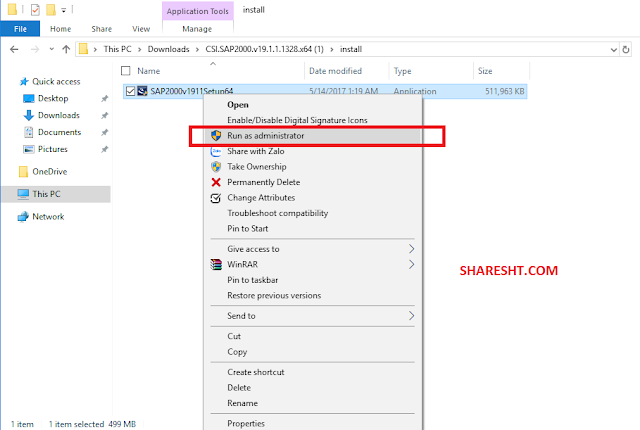Click the Desktop icon in sidebar
The height and width of the screenshot is (430, 640).
pos(29,98)
